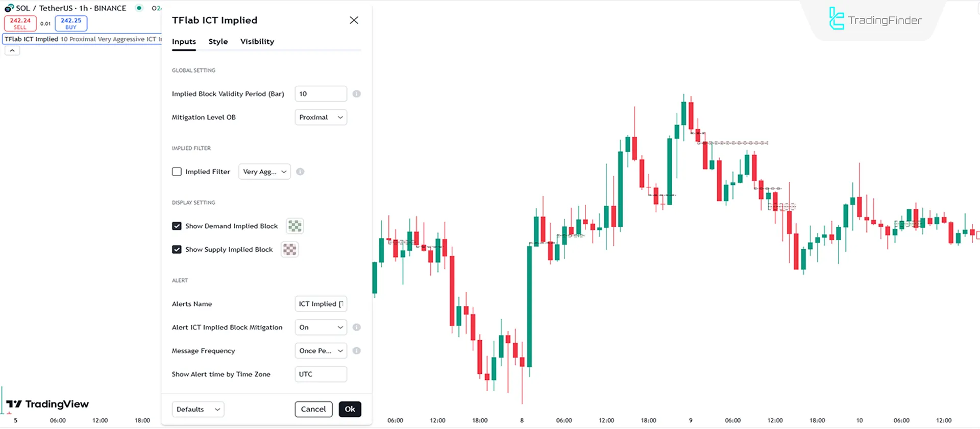Expand the Defaults dropdown
This screenshot has width=980, height=429.
coord(198,409)
